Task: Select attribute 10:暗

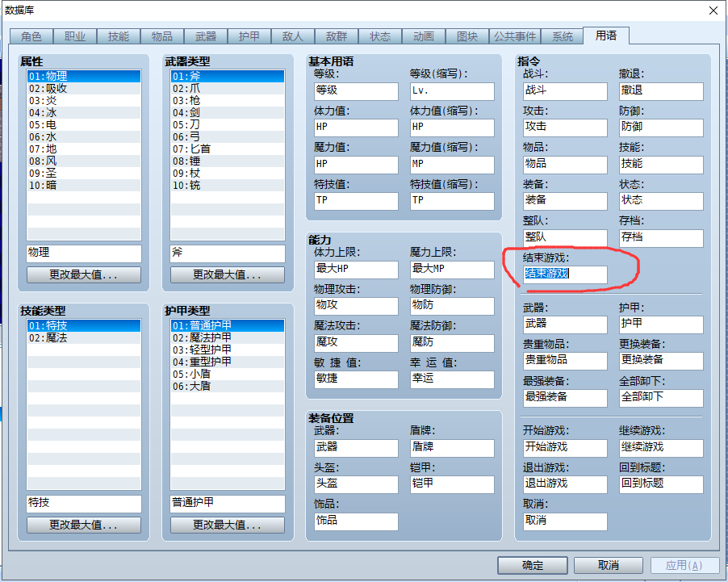Action: pyautogui.click(x=84, y=185)
